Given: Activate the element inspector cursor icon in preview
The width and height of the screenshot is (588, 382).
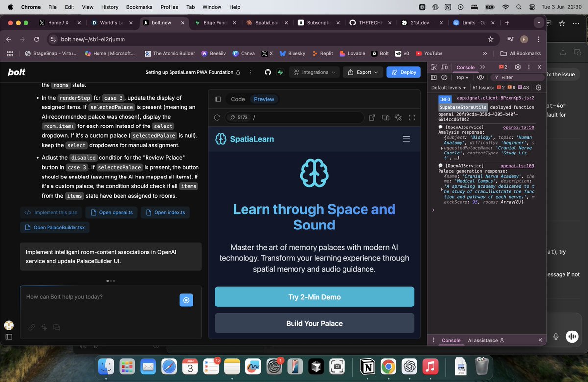Looking at the screenshot, I should [x=398, y=118].
